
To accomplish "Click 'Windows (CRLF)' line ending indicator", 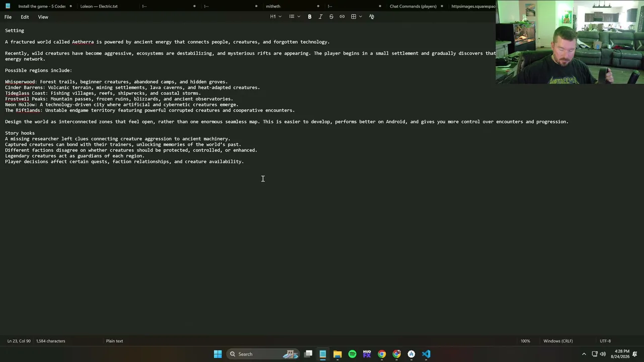I will pos(558,341).
